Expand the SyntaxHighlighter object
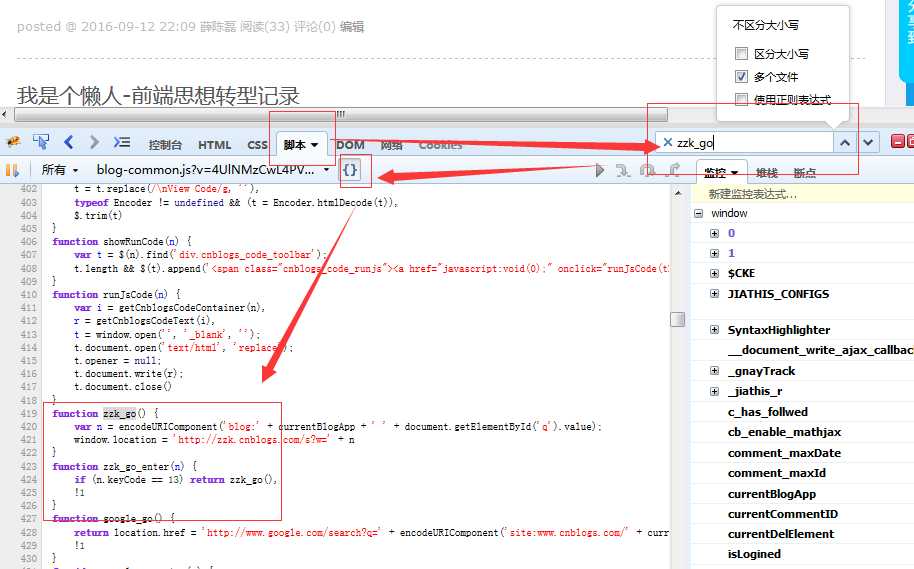The height and width of the screenshot is (569, 914). [714, 330]
